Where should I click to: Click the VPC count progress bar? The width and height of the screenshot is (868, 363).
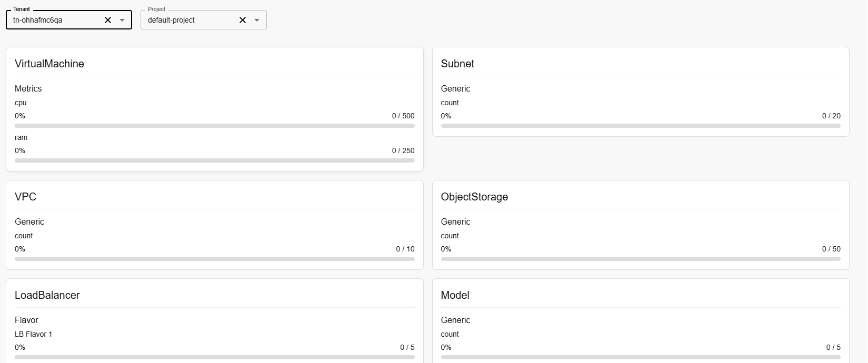(x=214, y=259)
